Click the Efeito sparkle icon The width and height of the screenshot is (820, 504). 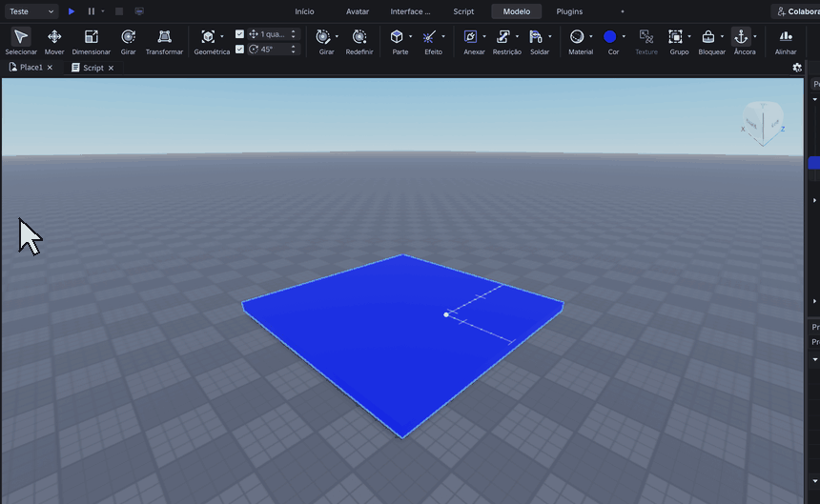429,36
